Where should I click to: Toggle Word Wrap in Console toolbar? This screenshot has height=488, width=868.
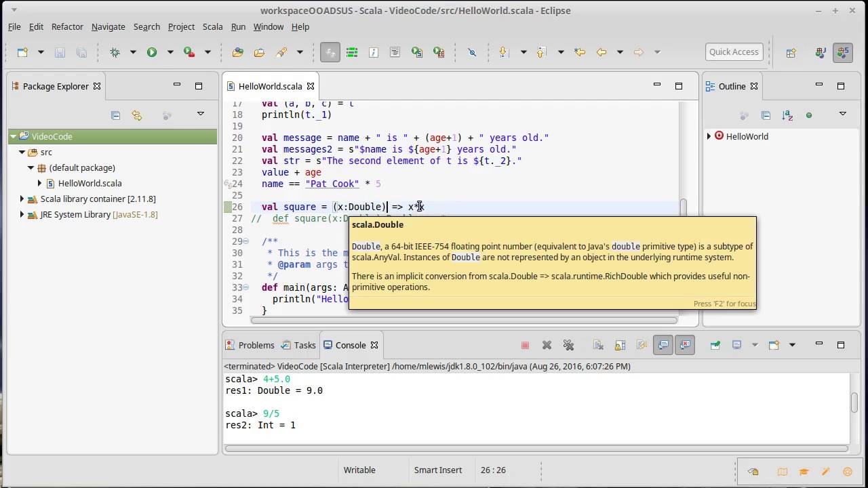(642, 345)
